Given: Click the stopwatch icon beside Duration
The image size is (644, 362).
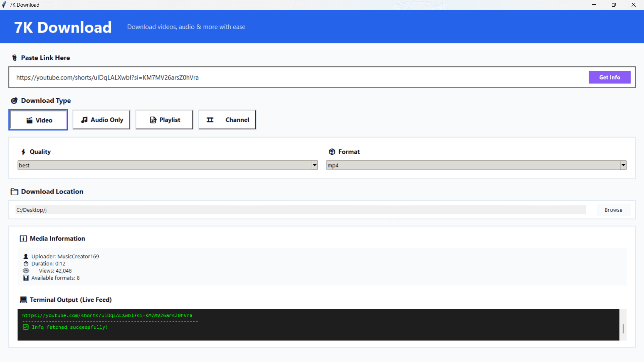Looking at the screenshot, I should pos(26,264).
